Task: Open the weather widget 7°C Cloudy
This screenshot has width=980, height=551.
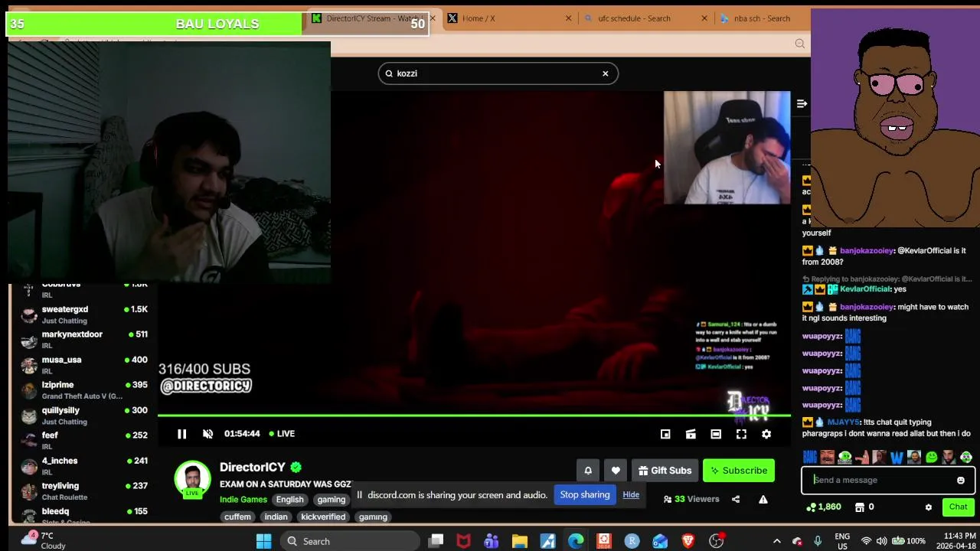Action: [x=44, y=540]
